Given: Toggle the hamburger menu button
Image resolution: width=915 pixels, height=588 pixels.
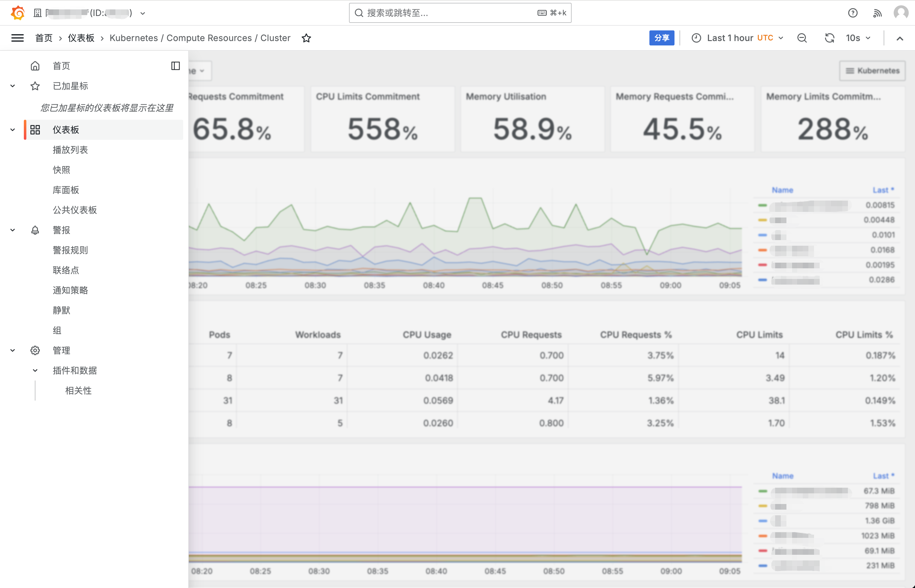Looking at the screenshot, I should click(18, 38).
